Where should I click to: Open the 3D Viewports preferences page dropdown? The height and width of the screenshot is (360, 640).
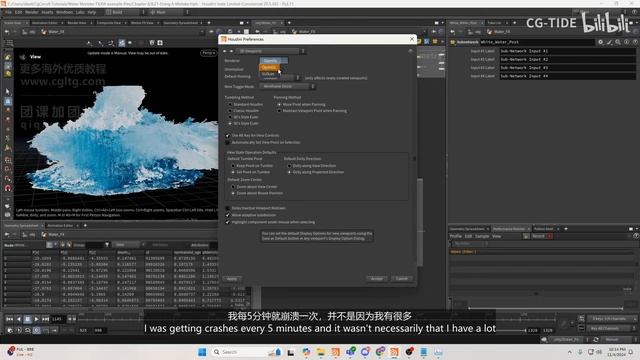pyautogui.click(x=271, y=51)
